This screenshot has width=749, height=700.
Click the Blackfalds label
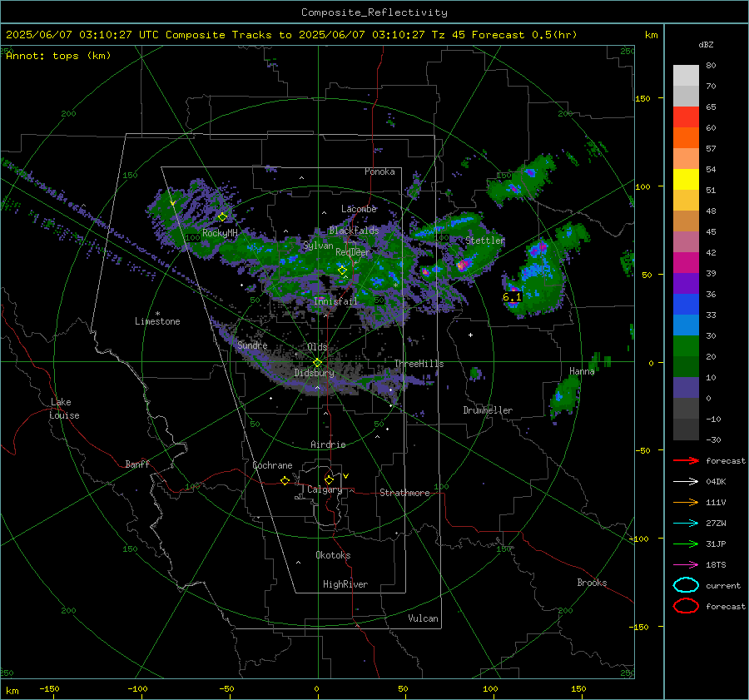(354, 231)
